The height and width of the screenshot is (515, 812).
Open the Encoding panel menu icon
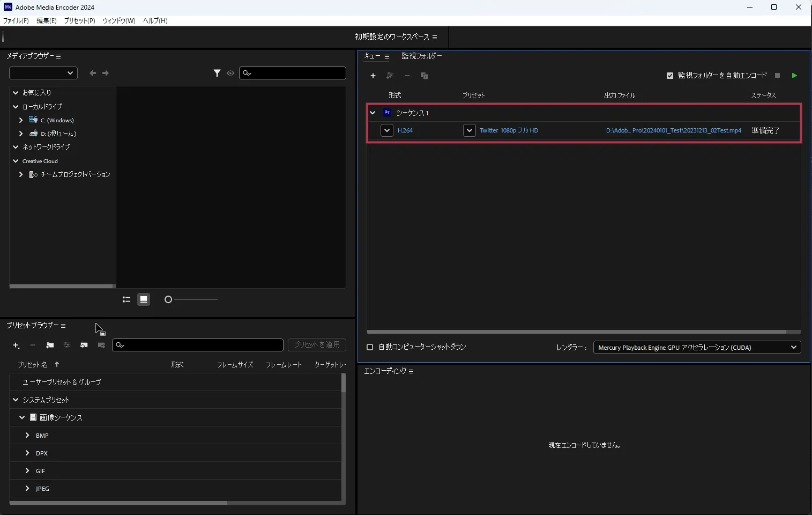pos(411,371)
